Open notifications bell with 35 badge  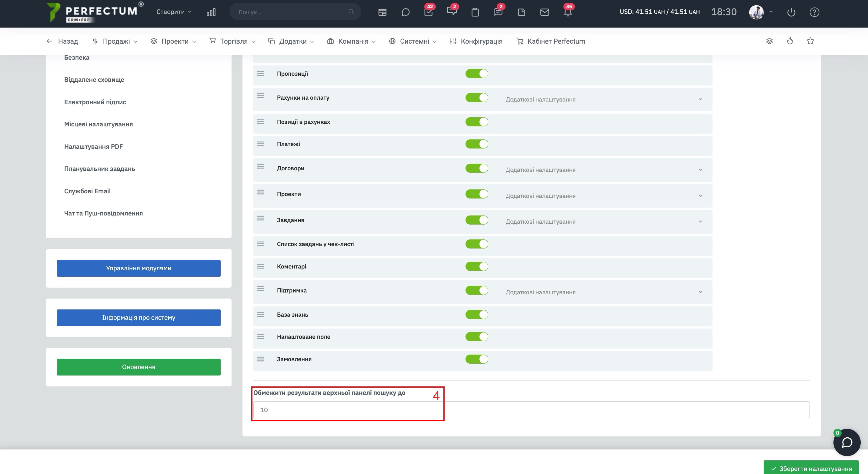(568, 12)
